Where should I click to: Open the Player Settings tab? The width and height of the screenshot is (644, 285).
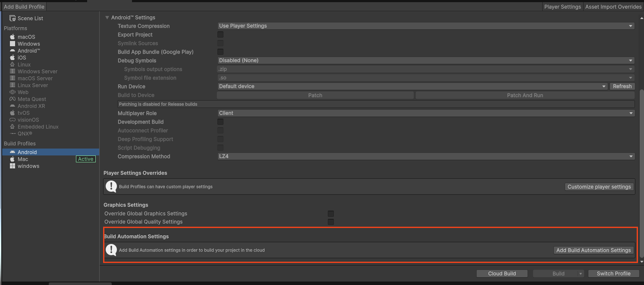(x=562, y=6)
